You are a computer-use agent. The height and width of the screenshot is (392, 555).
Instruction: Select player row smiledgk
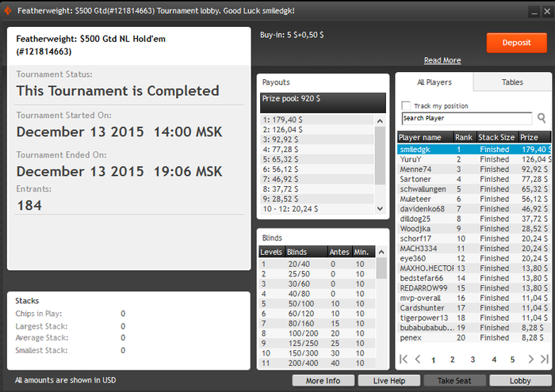coord(474,149)
